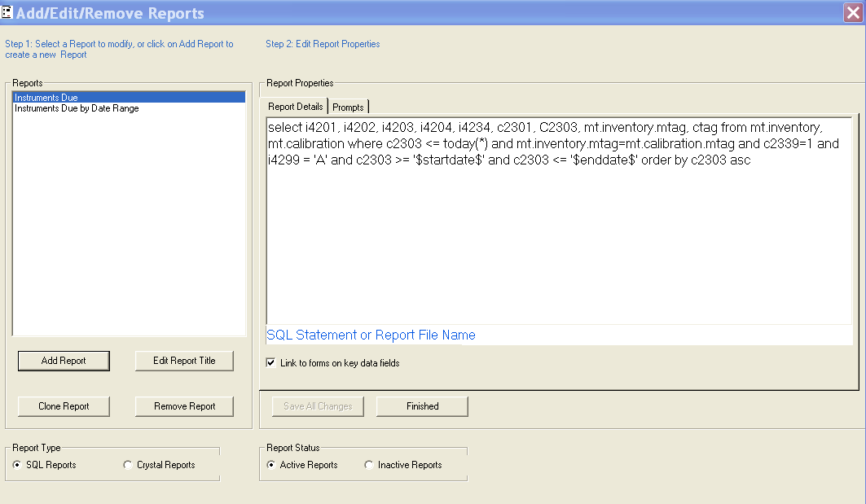Select the Crystal Reports radio button
Image resolution: width=866 pixels, height=504 pixels.
coord(128,464)
